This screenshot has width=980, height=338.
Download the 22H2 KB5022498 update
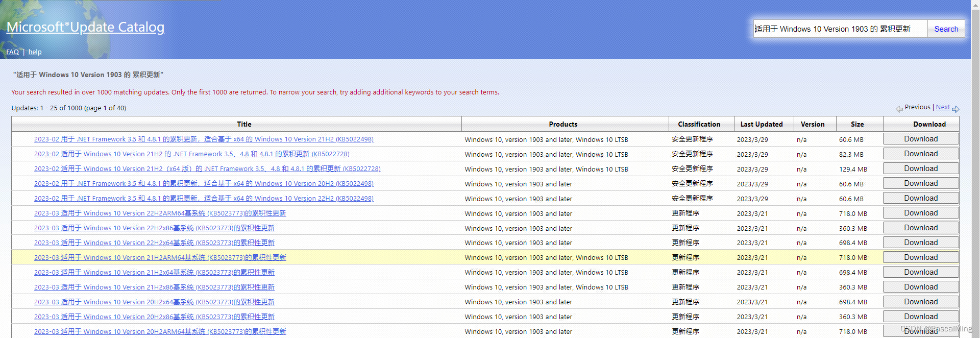(x=921, y=198)
